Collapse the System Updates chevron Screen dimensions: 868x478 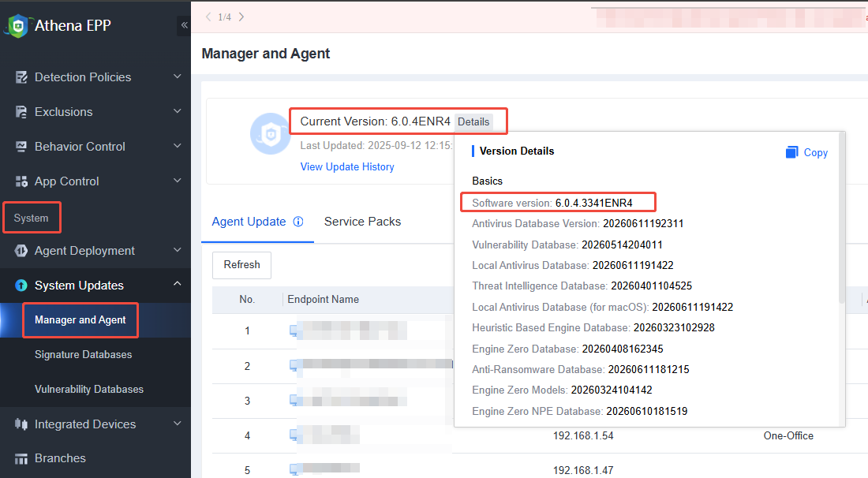[x=177, y=284]
